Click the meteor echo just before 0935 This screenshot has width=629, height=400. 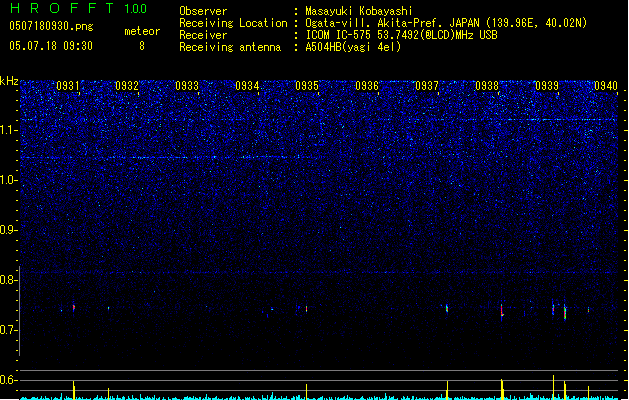(x=306, y=309)
